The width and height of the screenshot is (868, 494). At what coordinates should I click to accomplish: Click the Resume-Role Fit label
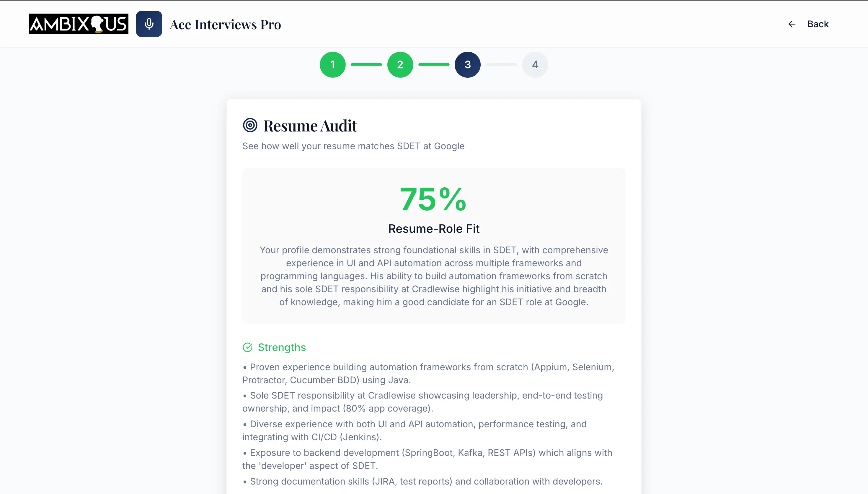pyautogui.click(x=433, y=229)
